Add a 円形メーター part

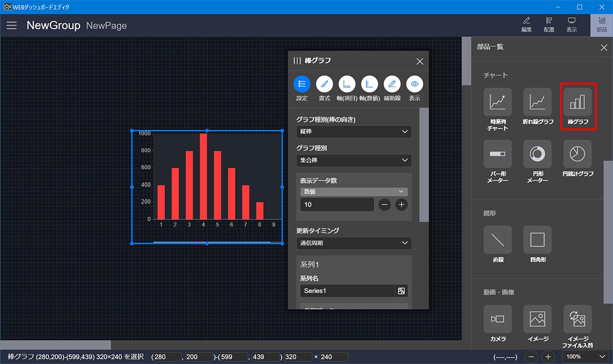click(x=537, y=154)
